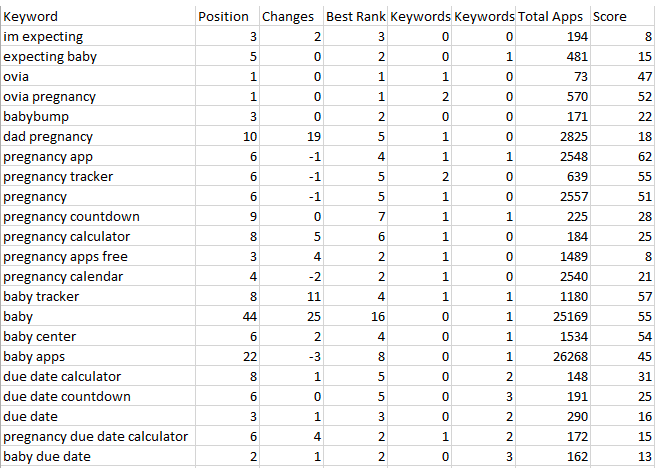Click 'pregnancy due date calculator' cell
The height and width of the screenshot is (472, 660).
click(x=98, y=436)
